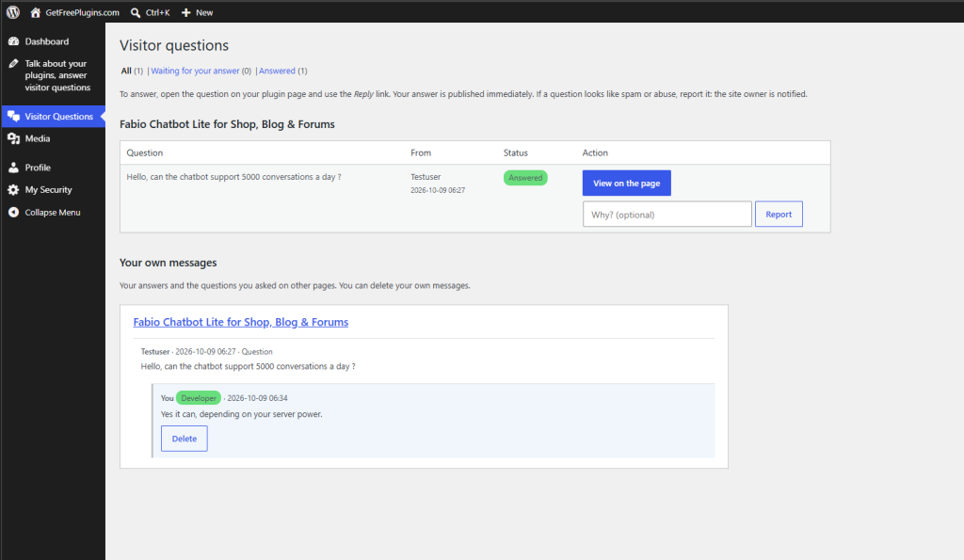Open the Ctrl+K search command
The image size is (964, 560).
[x=157, y=12]
